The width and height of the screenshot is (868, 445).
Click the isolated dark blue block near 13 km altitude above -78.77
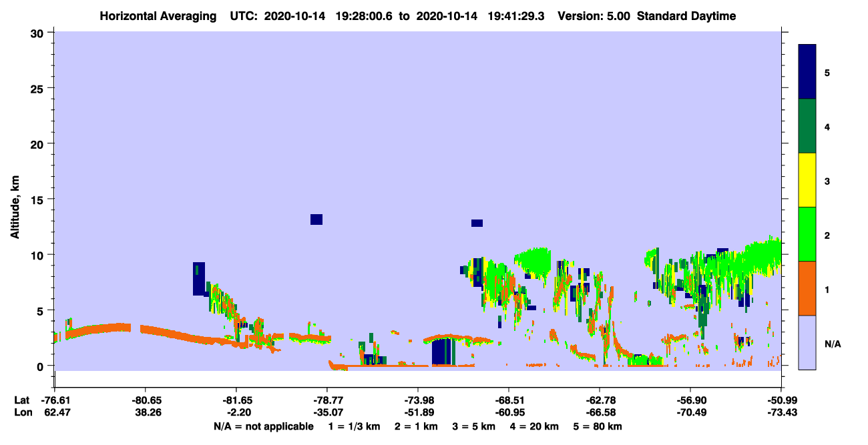point(316,219)
